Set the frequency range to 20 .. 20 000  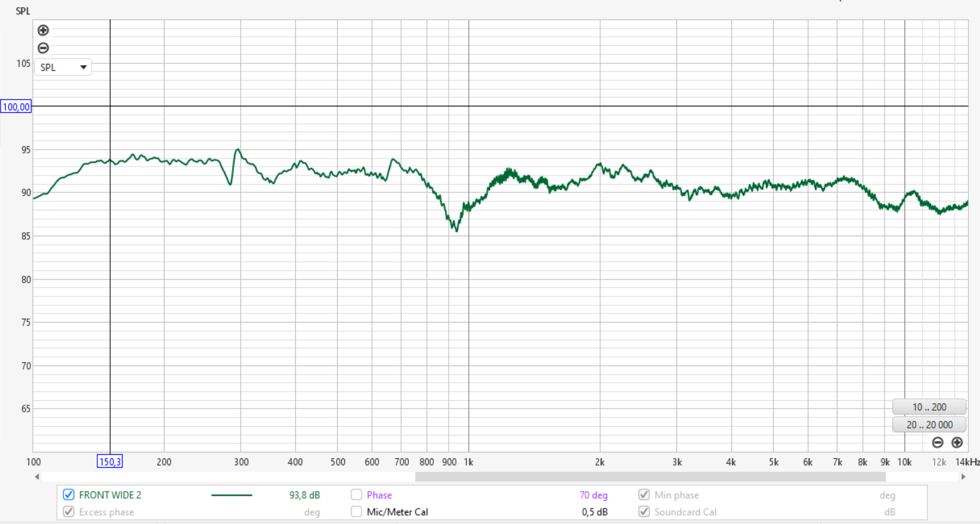click(x=929, y=425)
